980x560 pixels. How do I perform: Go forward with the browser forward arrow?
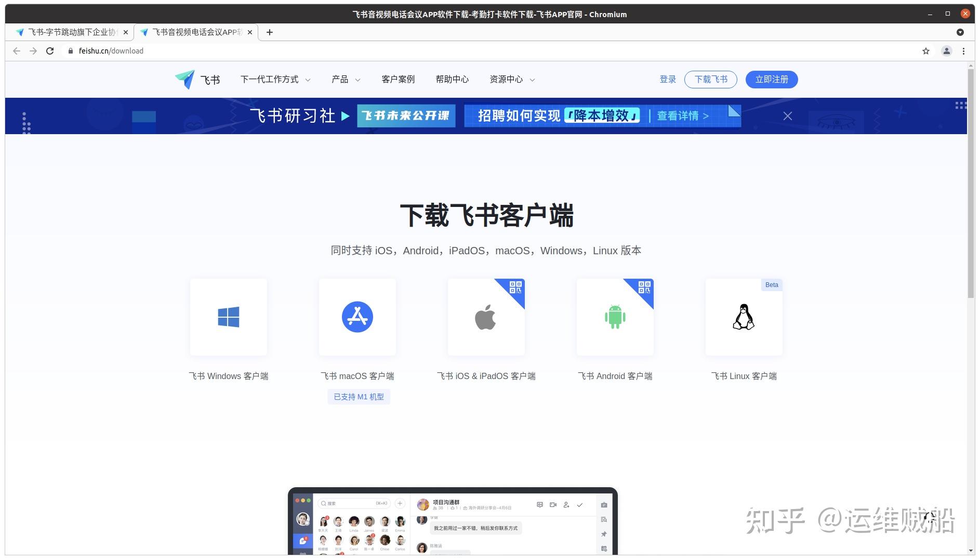click(x=33, y=51)
